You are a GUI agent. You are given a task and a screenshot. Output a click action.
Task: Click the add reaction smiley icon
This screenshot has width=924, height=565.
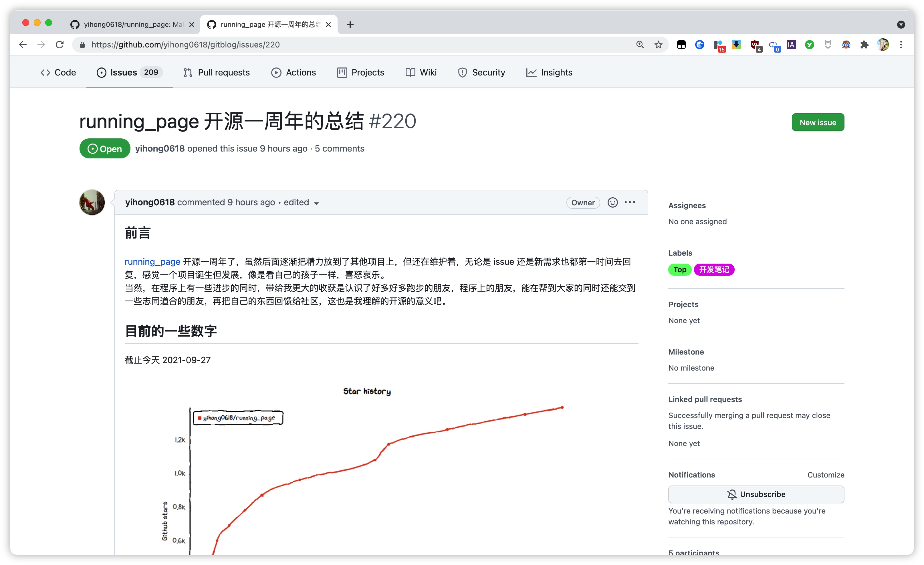coord(612,202)
